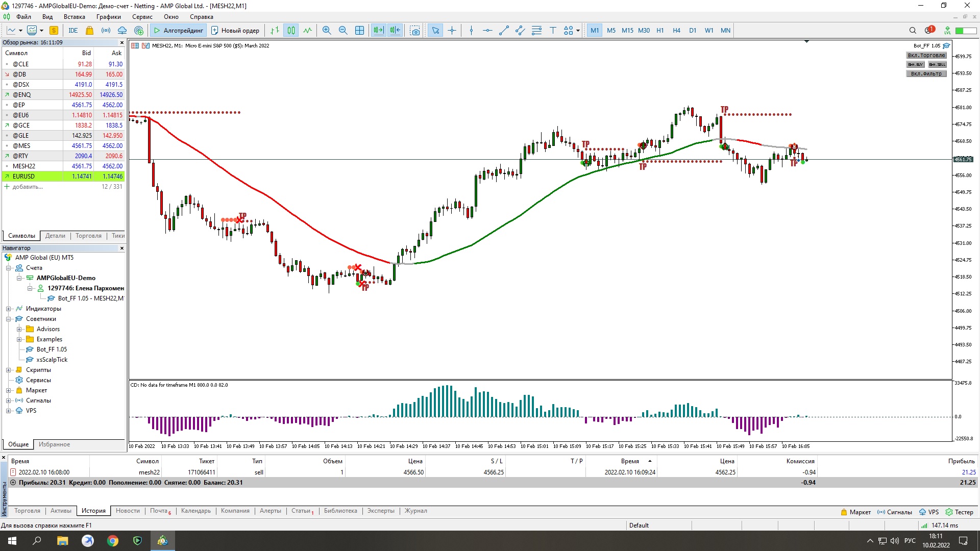The height and width of the screenshot is (551, 980).
Task: Select the crosshair cursor tool
Action: (x=452, y=31)
